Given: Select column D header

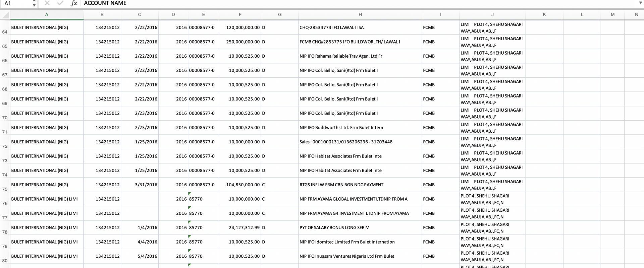Looking at the screenshot, I should pyautogui.click(x=173, y=15).
